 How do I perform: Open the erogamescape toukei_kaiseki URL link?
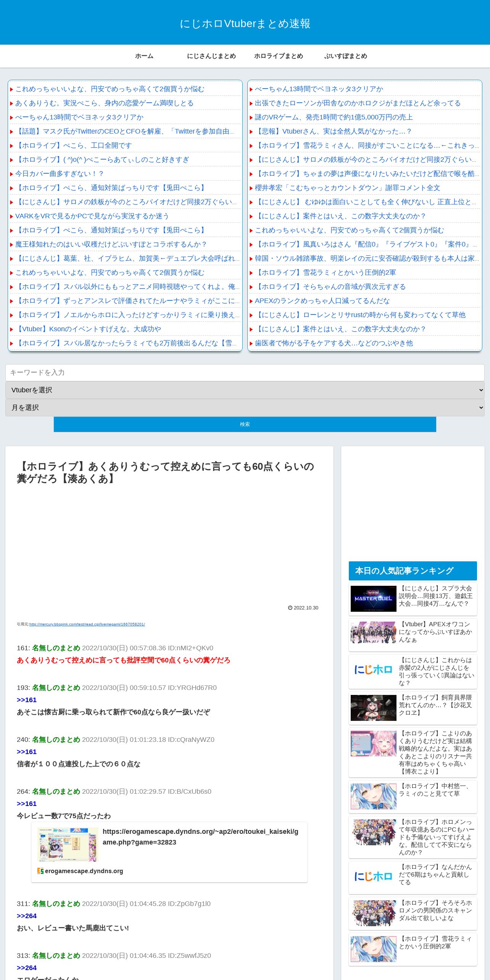(200, 837)
